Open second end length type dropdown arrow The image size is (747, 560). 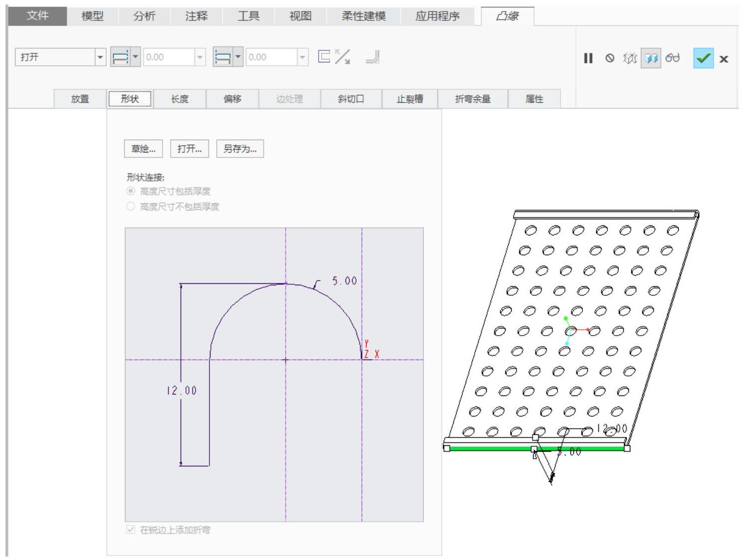coord(238,57)
